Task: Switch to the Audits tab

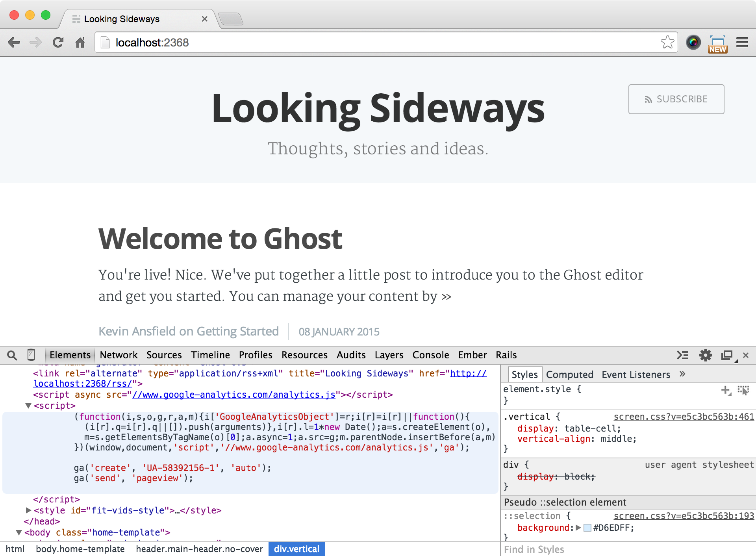Action: tap(351, 355)
